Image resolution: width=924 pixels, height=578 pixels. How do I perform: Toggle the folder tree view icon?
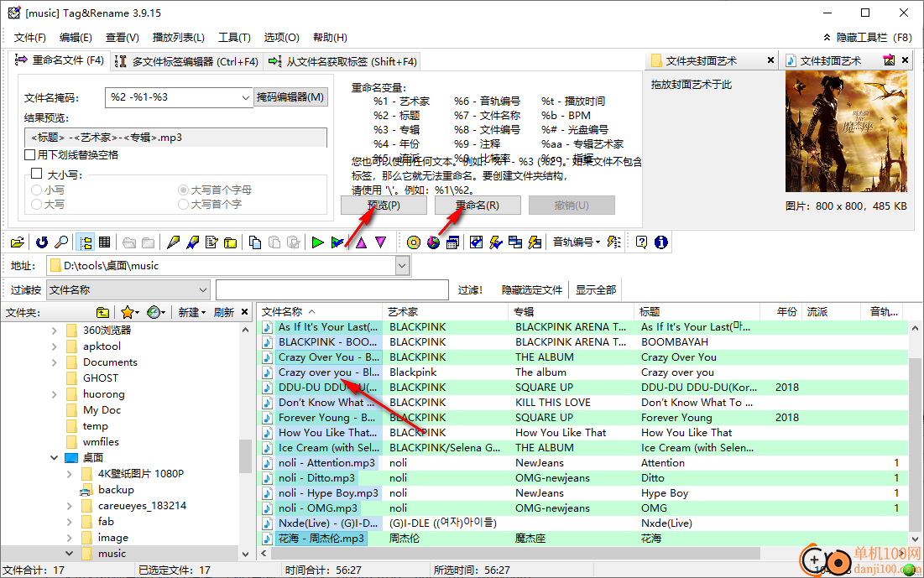[86, 242]
